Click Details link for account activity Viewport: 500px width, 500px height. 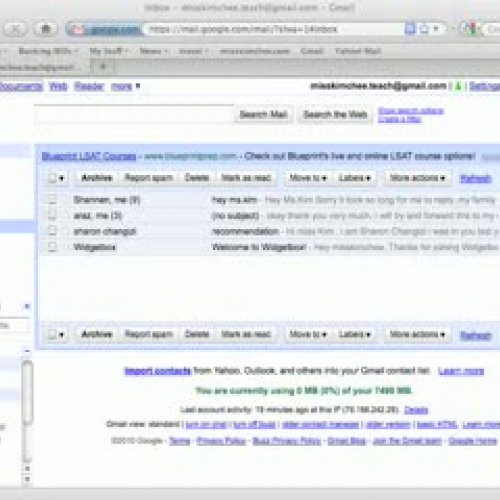[416, 410]
